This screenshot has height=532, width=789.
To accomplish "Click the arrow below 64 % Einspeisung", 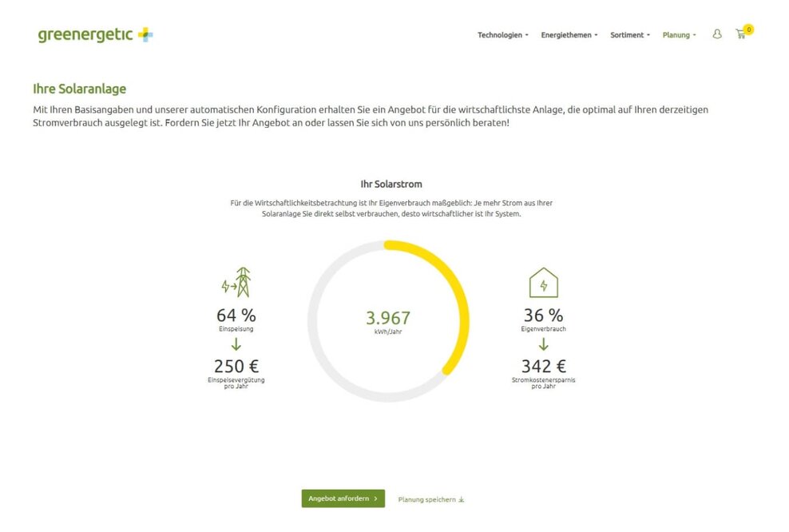I will click(x=235, y=345).
